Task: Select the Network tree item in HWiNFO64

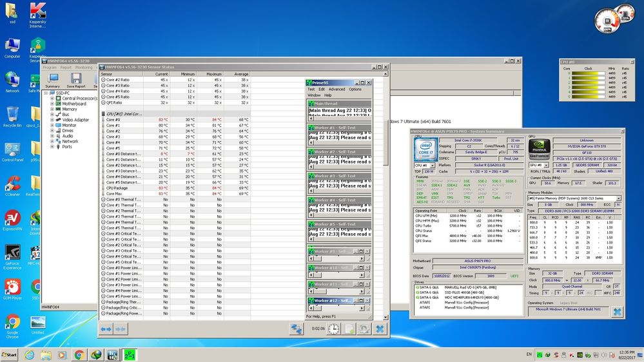Action: [x=70, y=141]
